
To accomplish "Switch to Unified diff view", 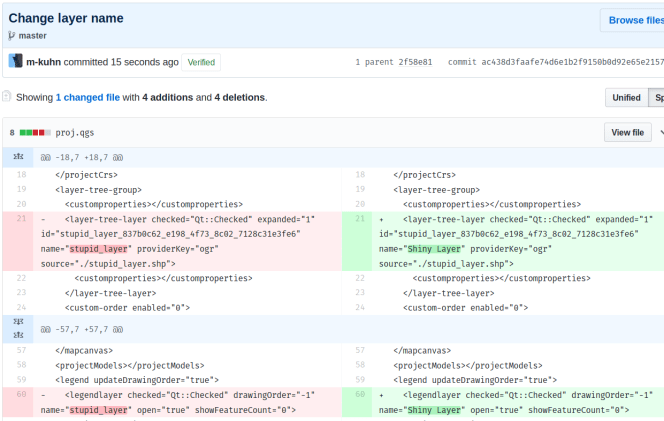I will pos(626,97).
